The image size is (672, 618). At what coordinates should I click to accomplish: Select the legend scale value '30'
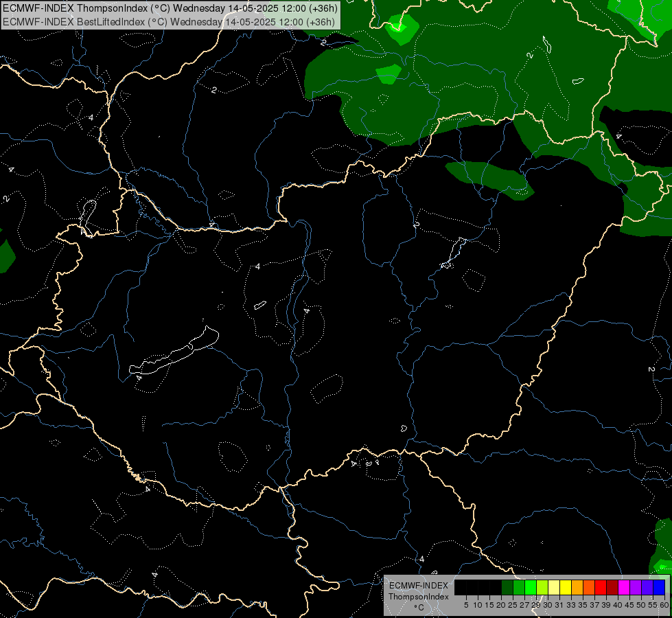click(x=548, y=605)
